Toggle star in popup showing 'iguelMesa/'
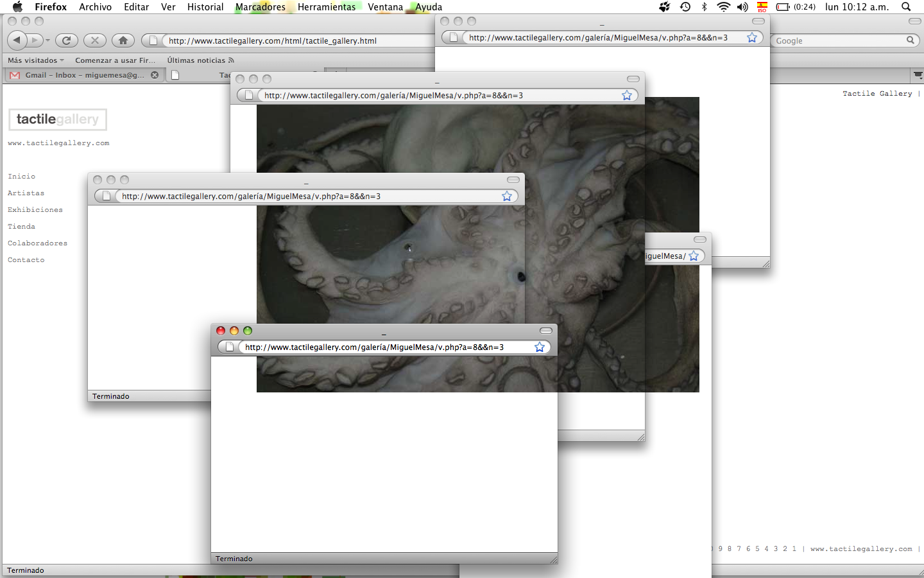Viewport: 924px width, 578px height. [694, 256]
